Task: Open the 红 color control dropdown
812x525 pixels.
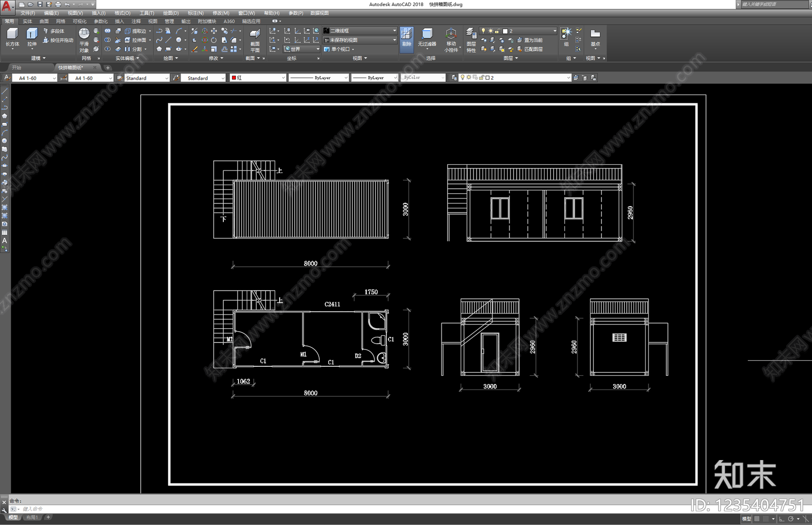Action: pos(258,78)
